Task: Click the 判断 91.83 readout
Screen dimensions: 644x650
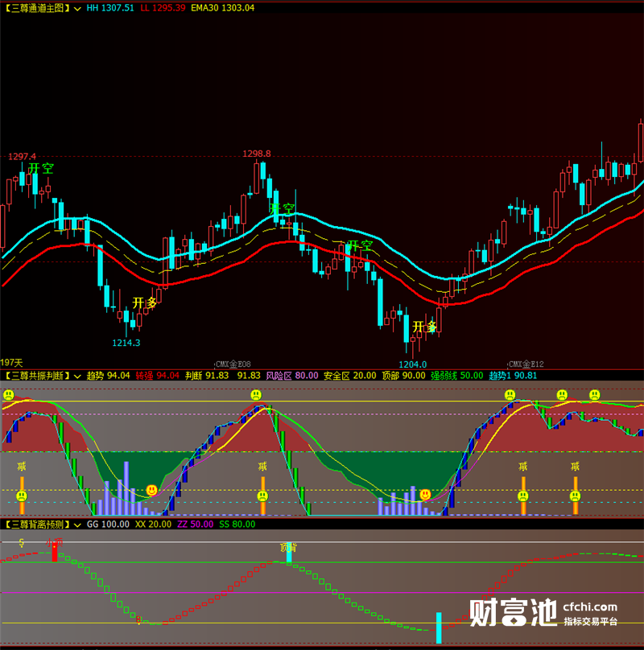Action: 207,376
